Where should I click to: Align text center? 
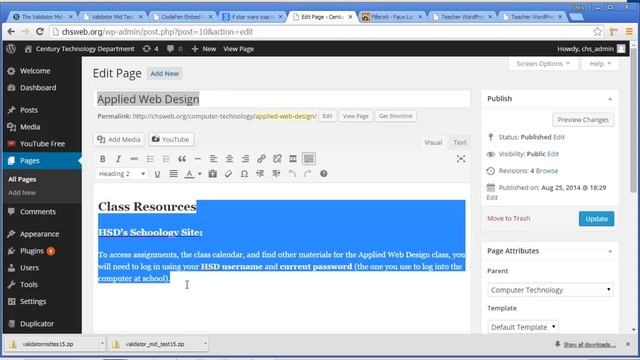[229, 159]
